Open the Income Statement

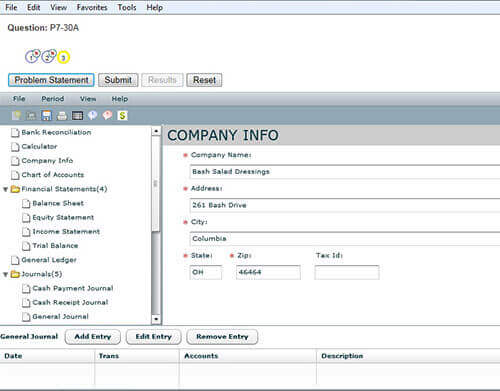point(61,232)
